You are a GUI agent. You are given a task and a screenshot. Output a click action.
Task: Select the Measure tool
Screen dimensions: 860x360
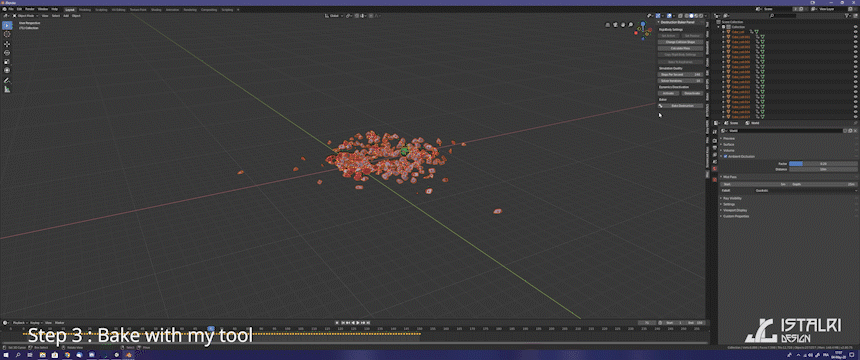7,89
